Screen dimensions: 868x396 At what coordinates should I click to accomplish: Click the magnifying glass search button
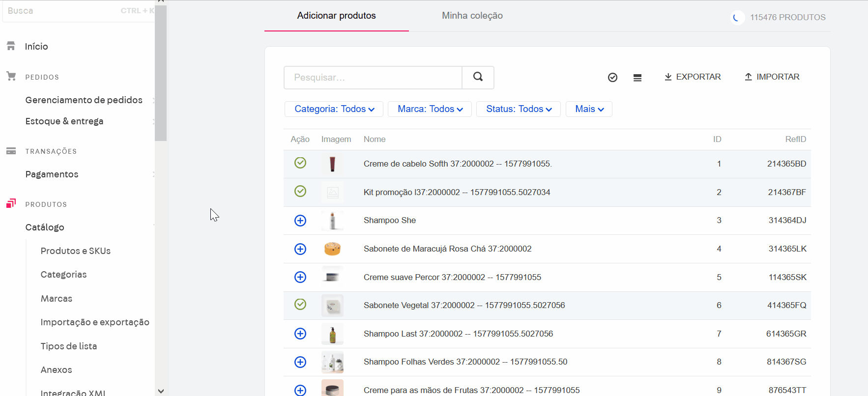click(478, 77)
